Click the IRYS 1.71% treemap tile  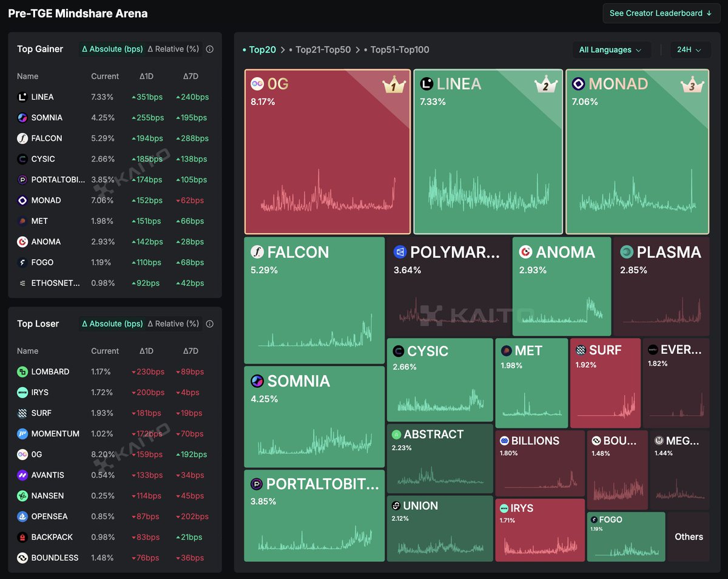point(540,530)
